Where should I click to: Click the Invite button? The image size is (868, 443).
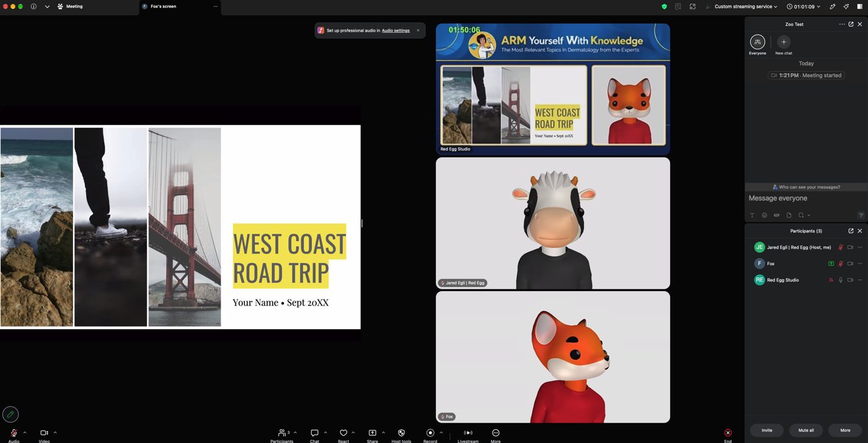767,430
